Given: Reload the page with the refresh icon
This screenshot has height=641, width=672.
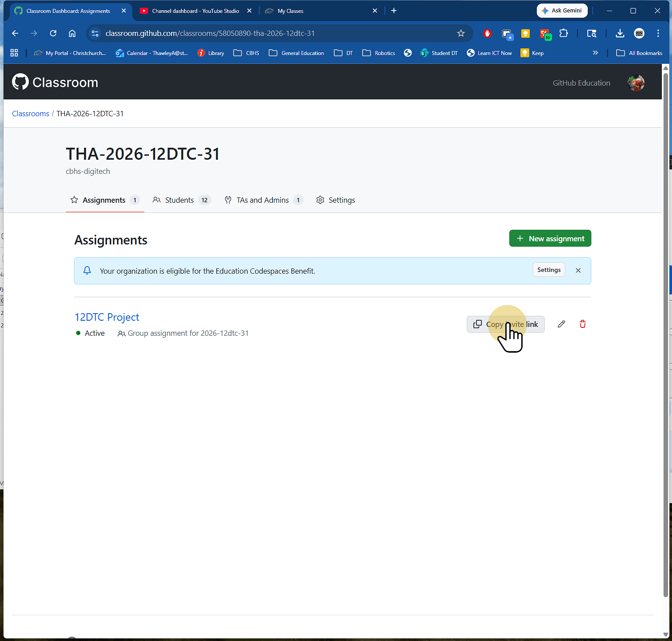Looking at the screenshot, I should [x=53, y=33].
